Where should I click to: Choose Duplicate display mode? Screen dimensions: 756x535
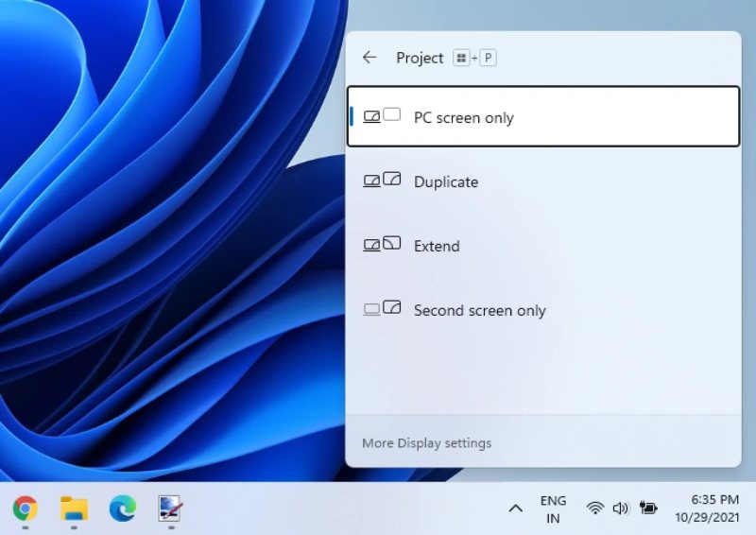coord(542,181)
